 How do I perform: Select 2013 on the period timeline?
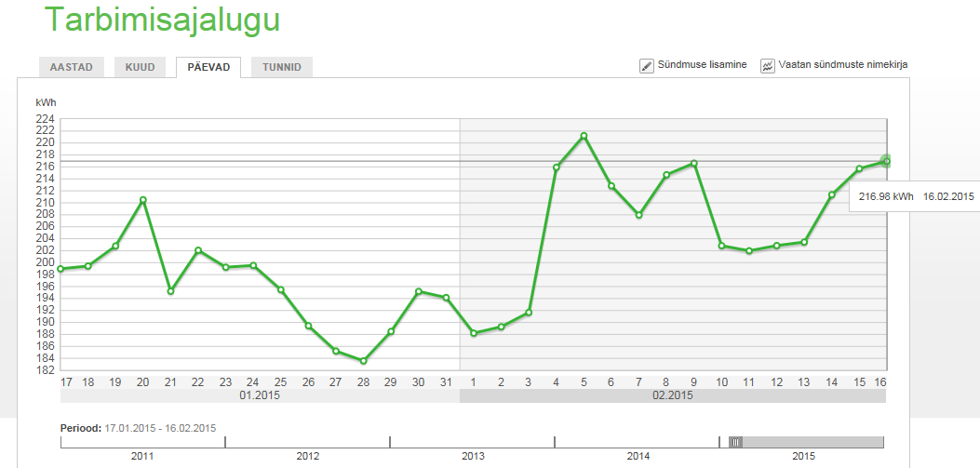(472, 456)
